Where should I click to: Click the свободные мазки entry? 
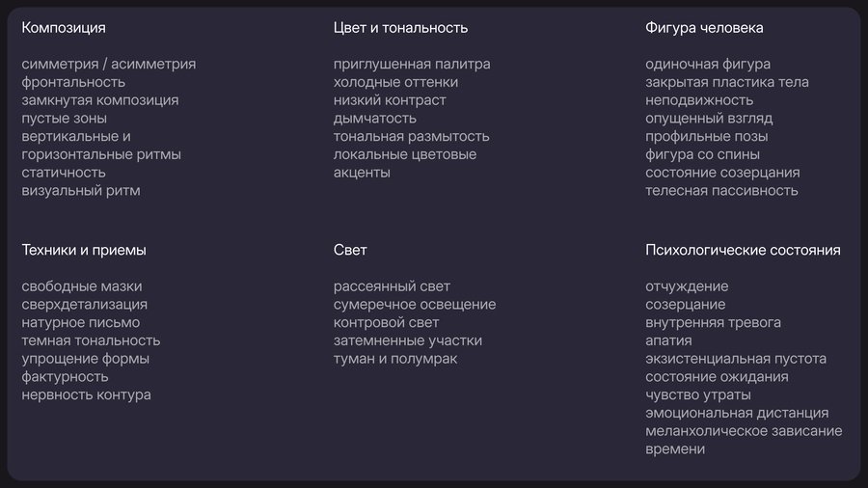click(x=82, y=286)
